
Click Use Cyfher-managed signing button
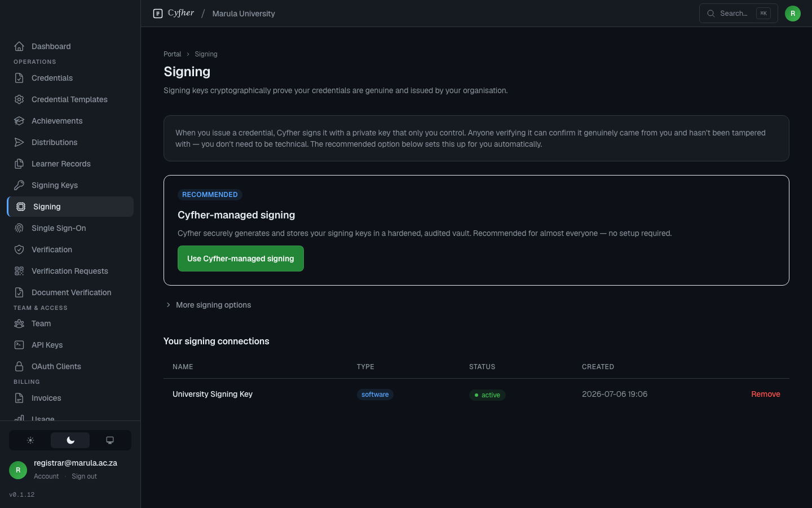241,259
